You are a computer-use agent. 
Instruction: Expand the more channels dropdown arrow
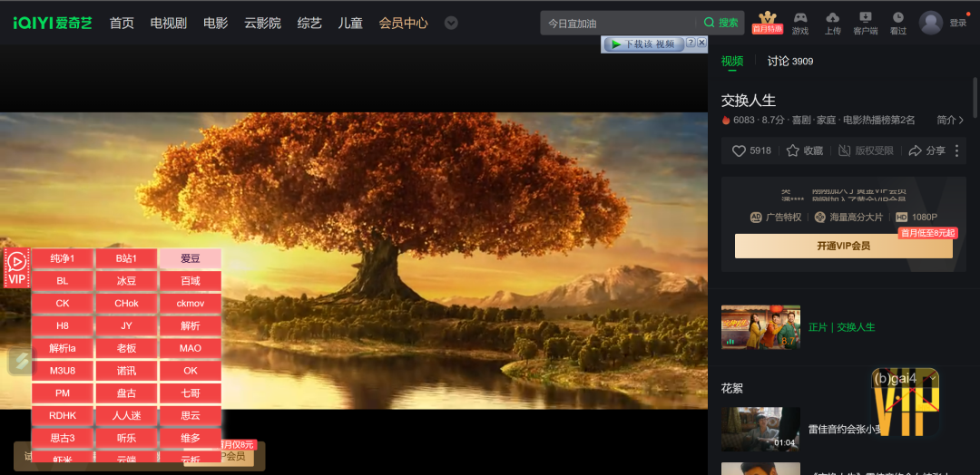coord(451,23)
